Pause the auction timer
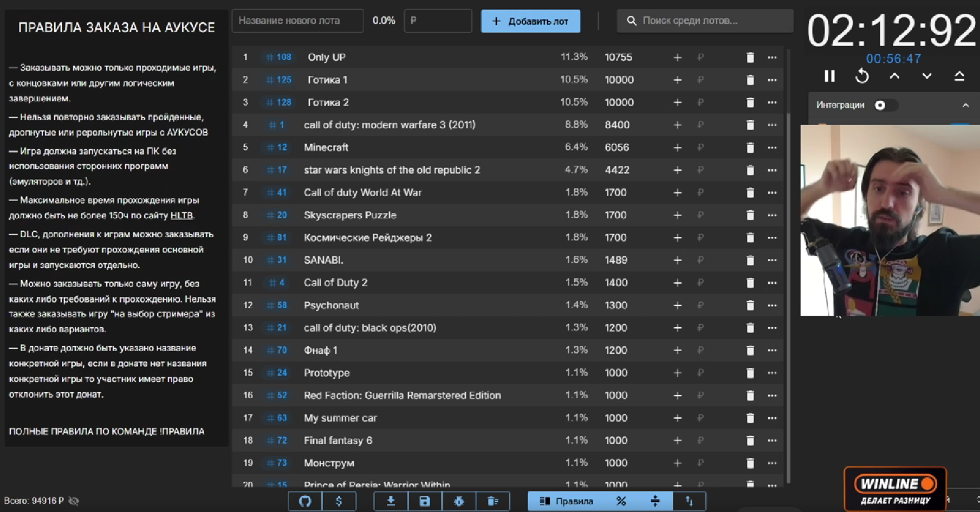 (829, 76)
